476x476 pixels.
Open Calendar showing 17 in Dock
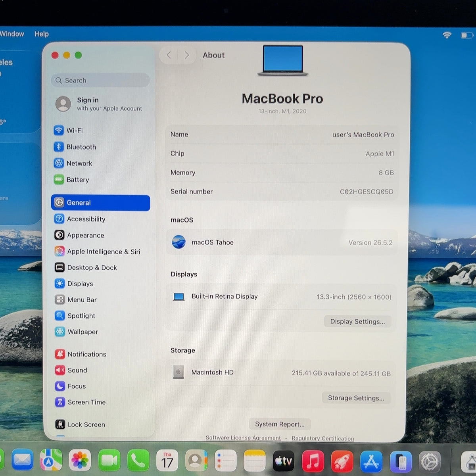[167, 460]
